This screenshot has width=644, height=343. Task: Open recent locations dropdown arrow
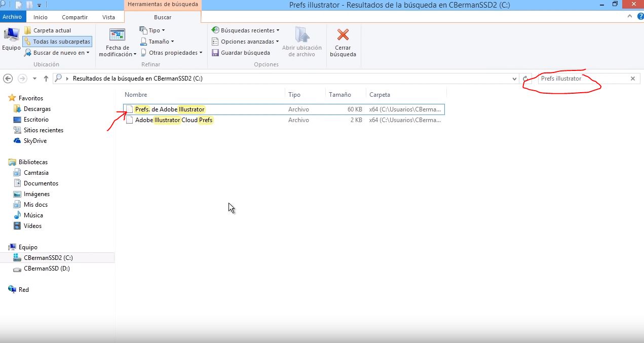[x=34, y=79]
